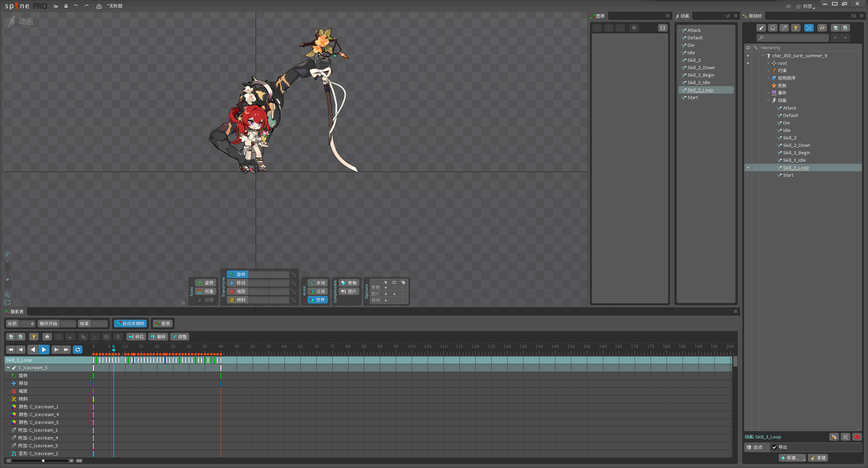Open tree settings sliders icon

pos(854,16)
